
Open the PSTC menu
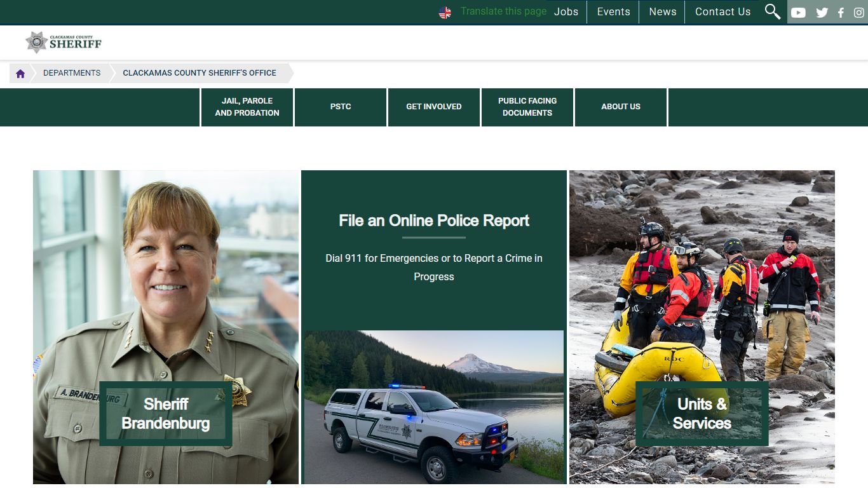(x=341, y=107)
